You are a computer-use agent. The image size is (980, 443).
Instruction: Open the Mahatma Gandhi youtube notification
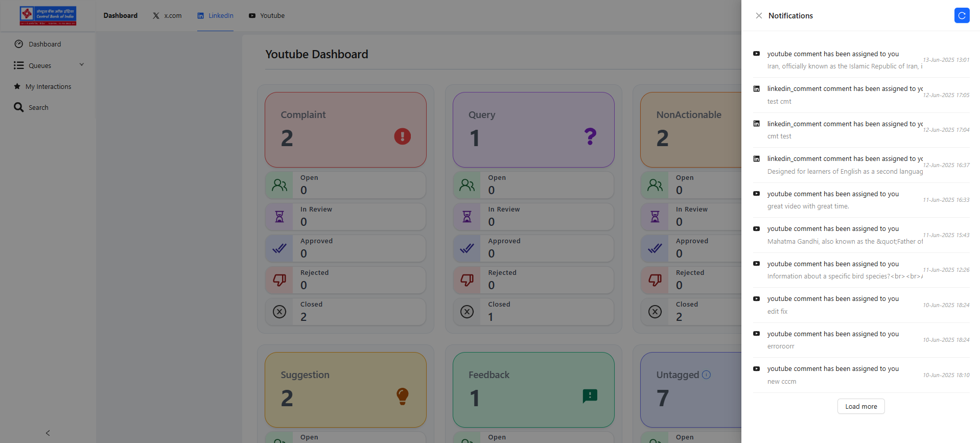tap(861, 235)
